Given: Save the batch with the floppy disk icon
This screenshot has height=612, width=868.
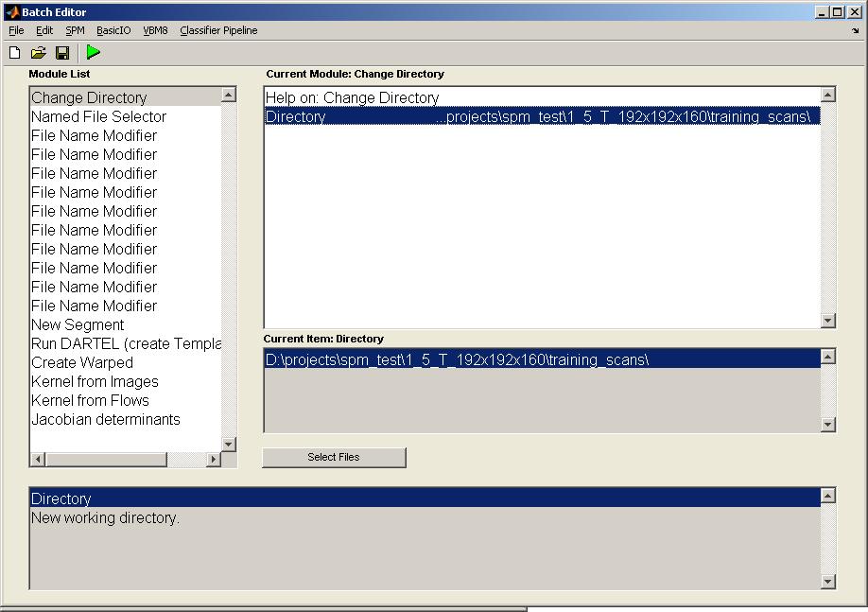Looking at the screenshot, I should [62, 53].
